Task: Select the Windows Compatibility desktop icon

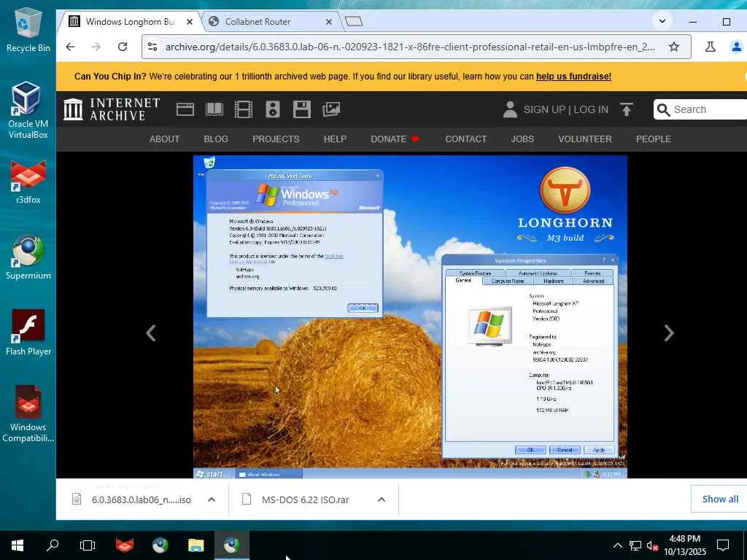Action: pos(28,414)
